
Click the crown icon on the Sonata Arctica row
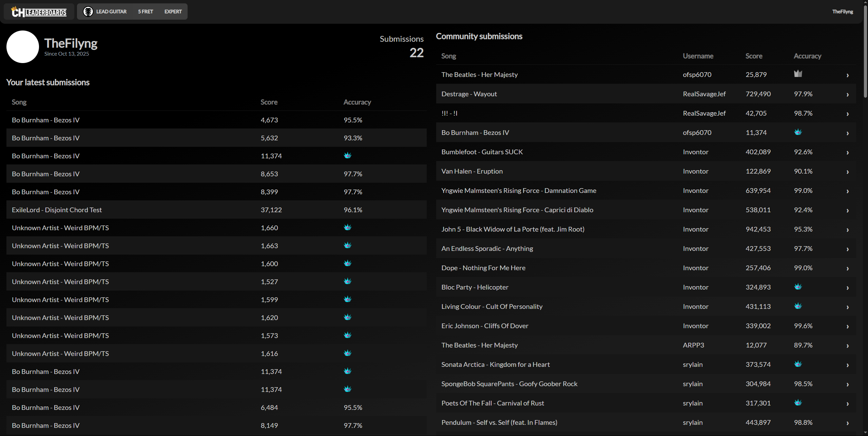798,363
